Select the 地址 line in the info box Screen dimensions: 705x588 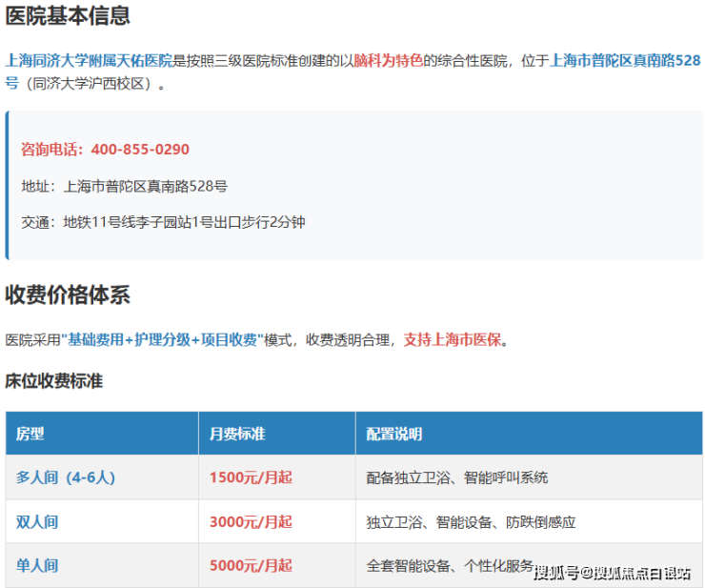124,186
